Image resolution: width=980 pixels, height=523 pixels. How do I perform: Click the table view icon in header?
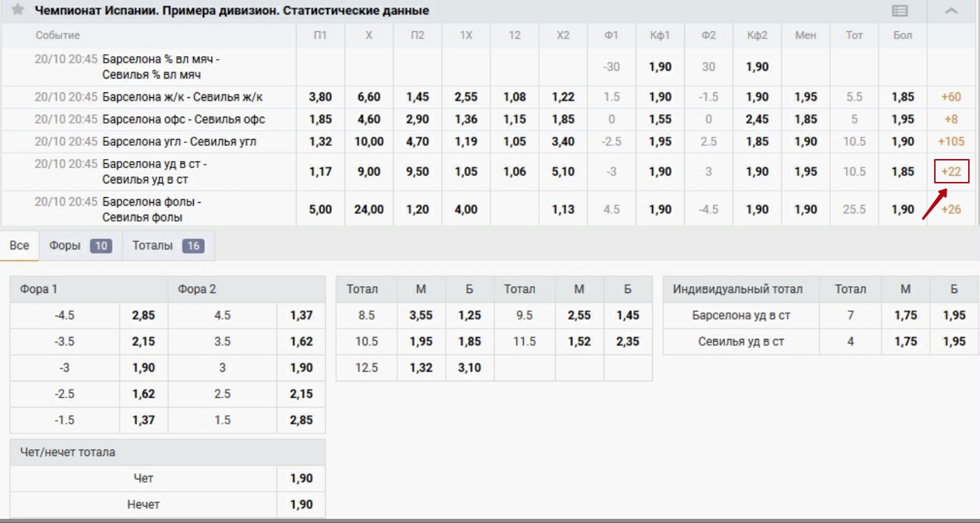[x=900, y=10]
